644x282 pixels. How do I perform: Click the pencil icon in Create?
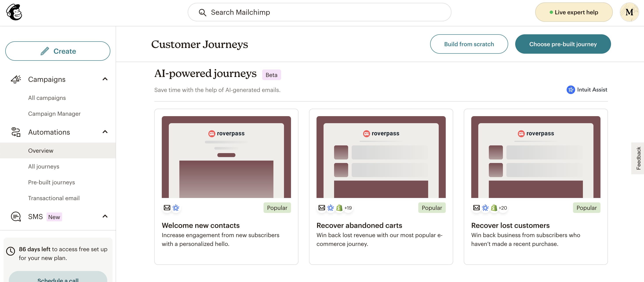[x=45, y=51]
